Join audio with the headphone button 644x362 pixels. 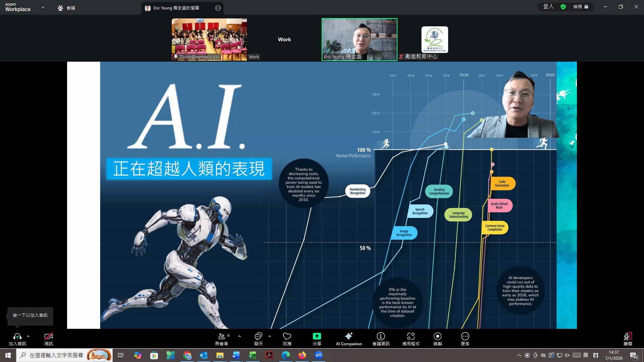(17, 336)
